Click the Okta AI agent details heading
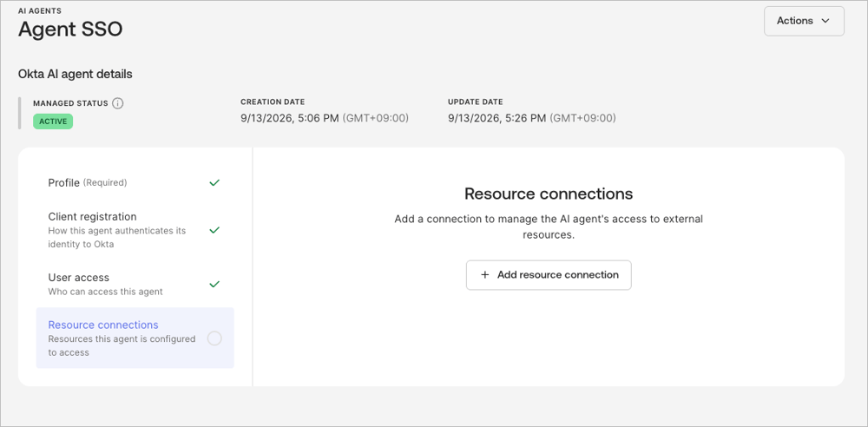This screenshot has height=427, width=868. [x=76, y=75]
